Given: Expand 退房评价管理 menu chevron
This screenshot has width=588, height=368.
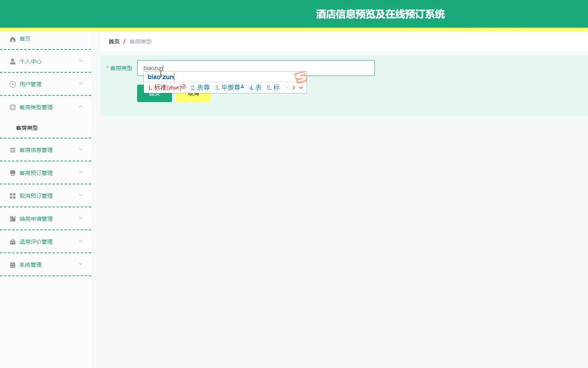Looking at the screenshot, I should [81, 241].
